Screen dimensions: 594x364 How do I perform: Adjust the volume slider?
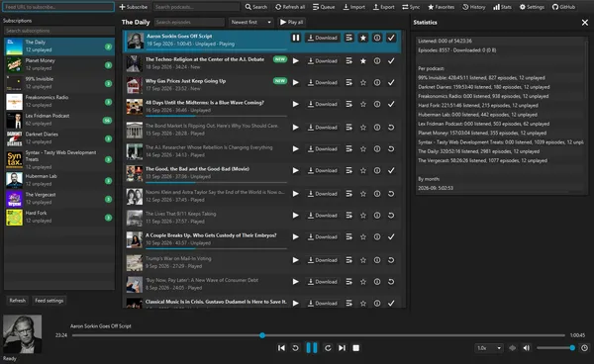tap(555, 348)
